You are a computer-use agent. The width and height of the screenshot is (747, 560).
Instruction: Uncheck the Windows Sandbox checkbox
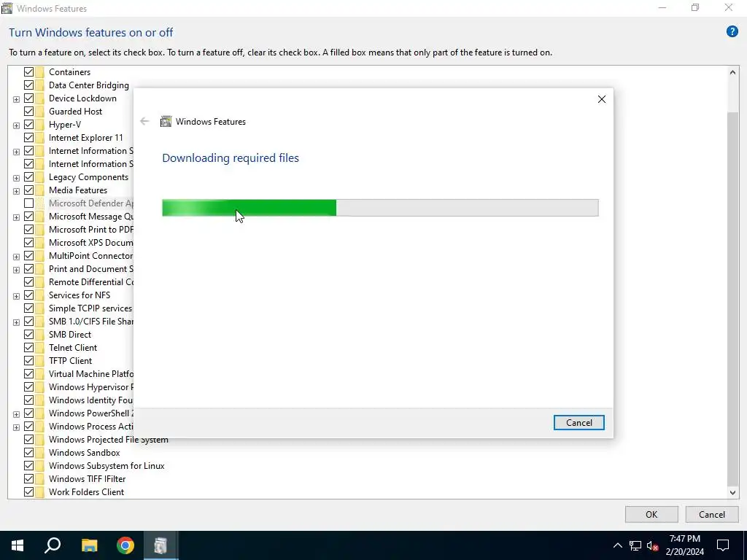[28, 452]
